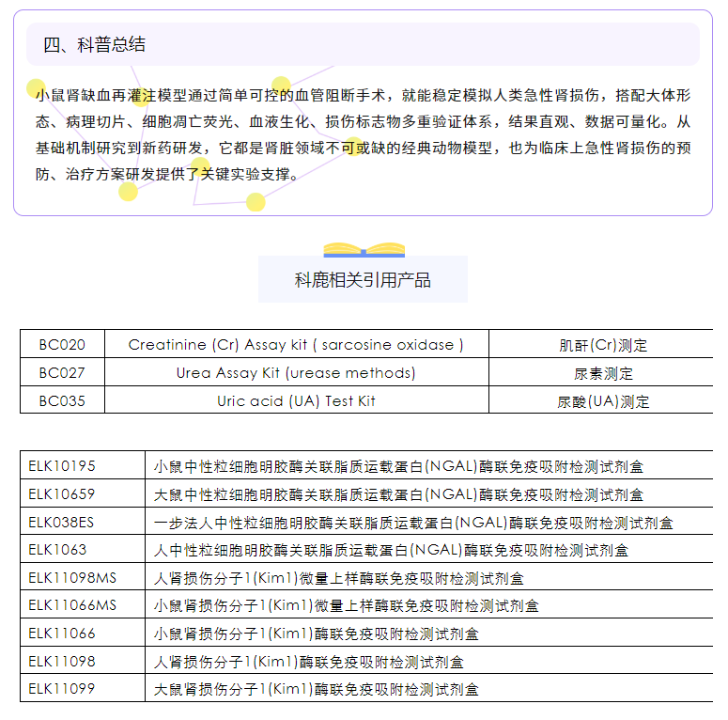
Task: Click product code ELK038ES
Action: point(61,522)
